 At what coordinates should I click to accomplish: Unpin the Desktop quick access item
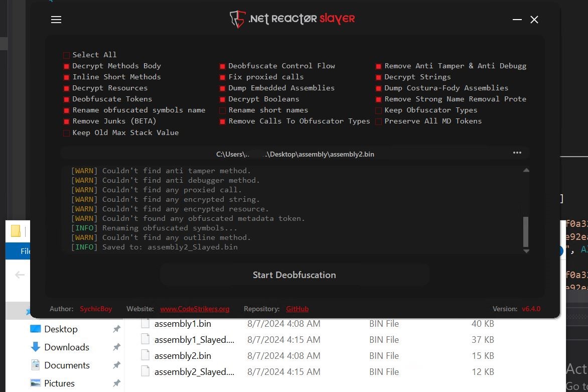click(116, 329)
